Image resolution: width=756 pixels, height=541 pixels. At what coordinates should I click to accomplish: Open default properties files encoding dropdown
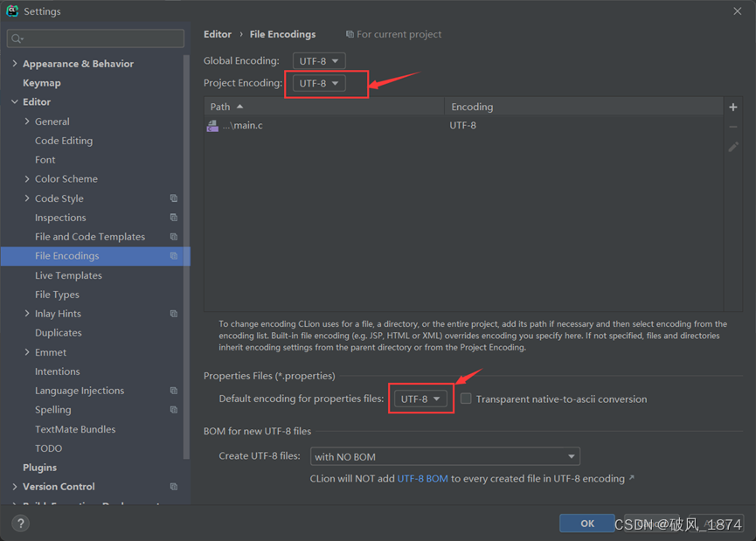[x=420, y=399]
